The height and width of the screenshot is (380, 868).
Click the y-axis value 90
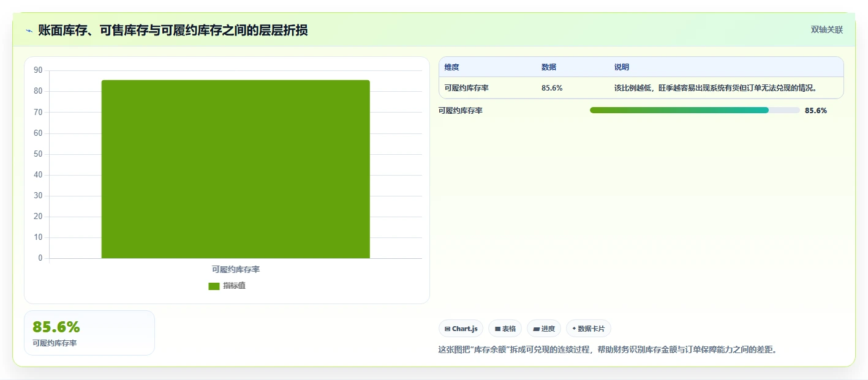(38, 70)
